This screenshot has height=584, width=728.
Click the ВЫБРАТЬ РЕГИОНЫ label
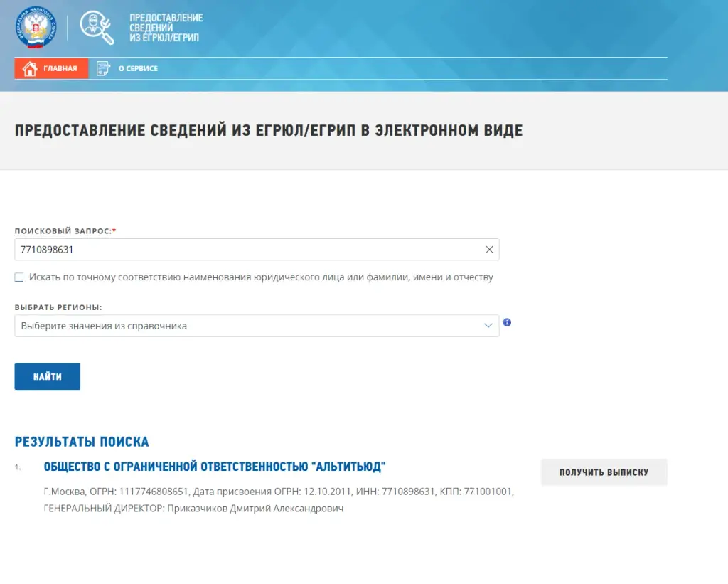click(x=58, y=307)
